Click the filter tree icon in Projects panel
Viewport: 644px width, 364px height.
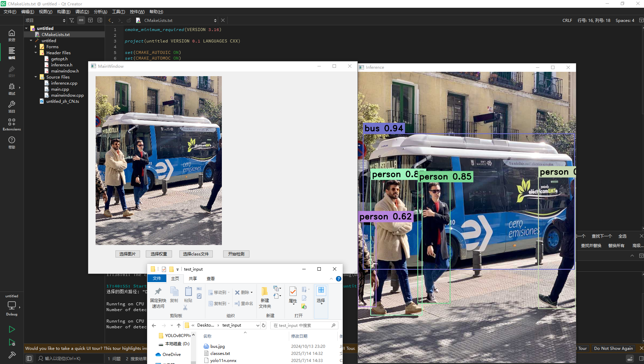point(72,20)
